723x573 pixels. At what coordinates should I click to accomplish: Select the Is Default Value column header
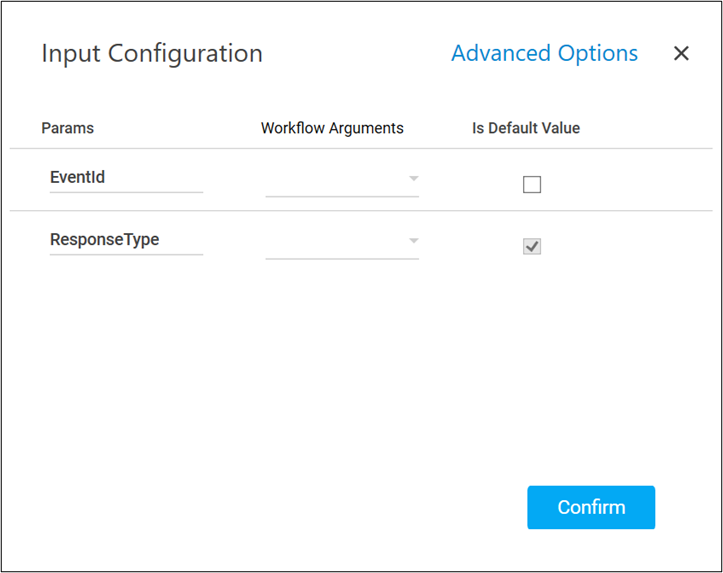[526, 128]
